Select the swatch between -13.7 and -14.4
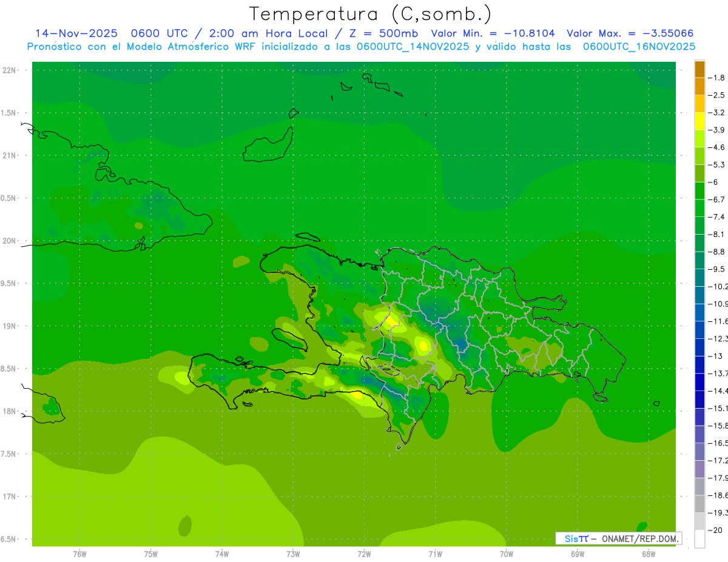Screen dimensions: 728x562 point(699,383)
